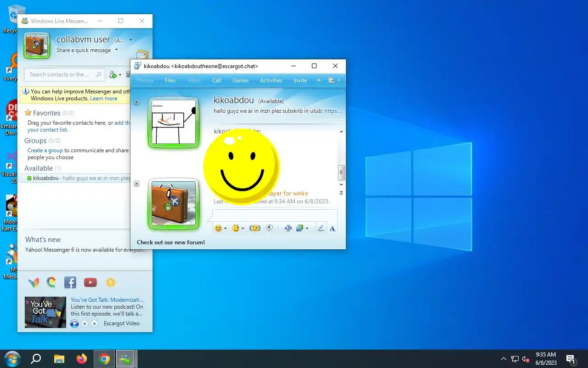The height and width of the screenshot is (368, 588).
Task: Expand more chat toolbar options chevron
Action: 319,80
